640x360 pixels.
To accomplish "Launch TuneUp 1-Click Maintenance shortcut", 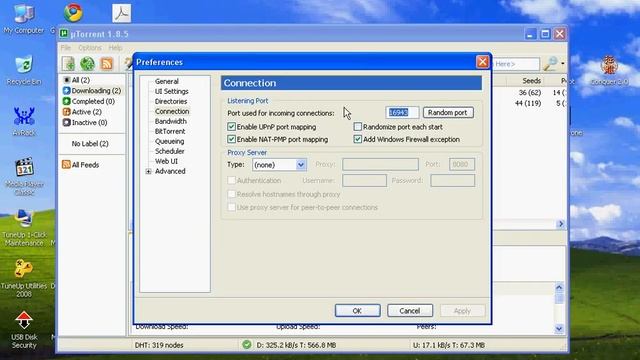I will pos(24,228).
